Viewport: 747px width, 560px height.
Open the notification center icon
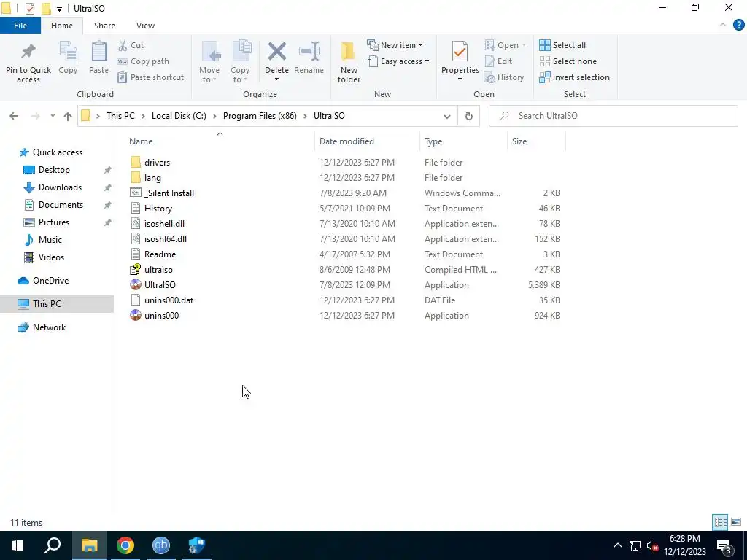724,545
